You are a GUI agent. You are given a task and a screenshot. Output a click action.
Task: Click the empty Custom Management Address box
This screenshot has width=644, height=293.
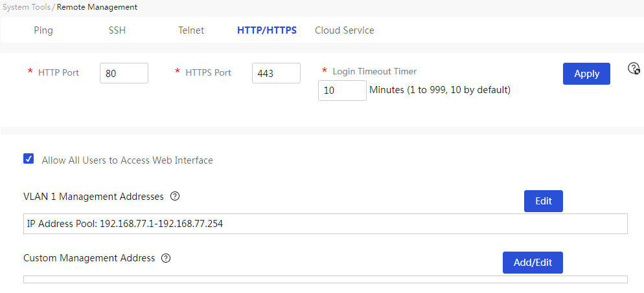(x=325, y=279)
